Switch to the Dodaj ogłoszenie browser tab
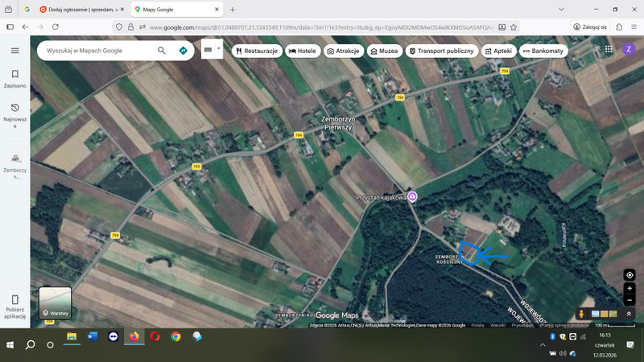 [x=79, y=10]
